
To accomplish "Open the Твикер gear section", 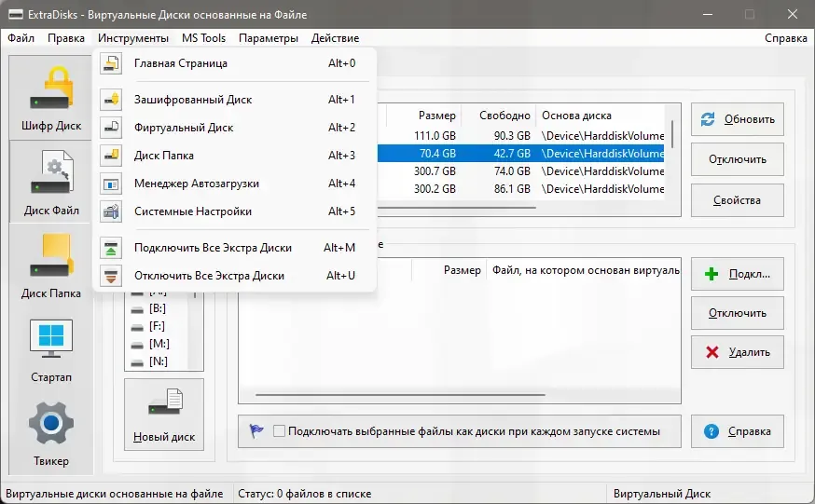I will point(51,433).
